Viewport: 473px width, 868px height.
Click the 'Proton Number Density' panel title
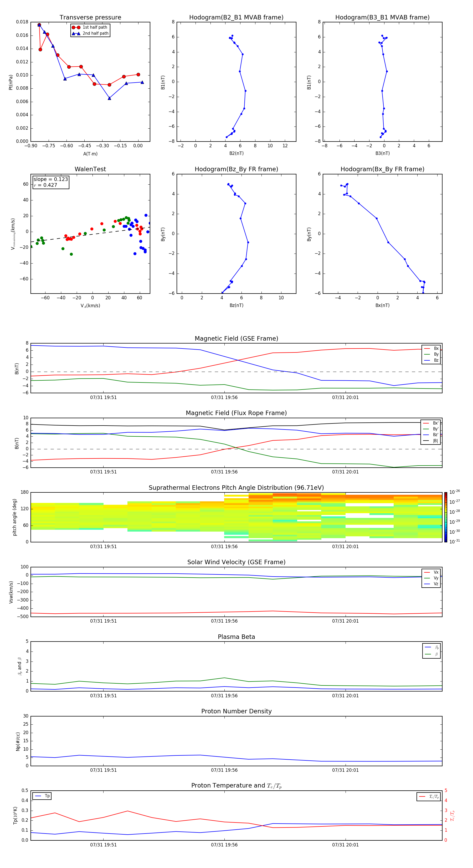pos(236,712)
